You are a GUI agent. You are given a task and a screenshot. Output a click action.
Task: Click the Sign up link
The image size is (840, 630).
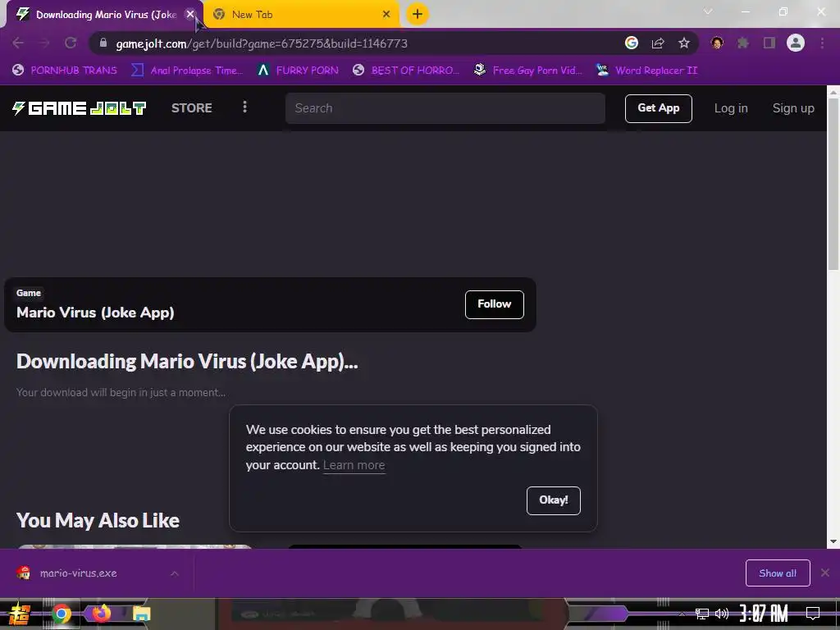(793, 108)
